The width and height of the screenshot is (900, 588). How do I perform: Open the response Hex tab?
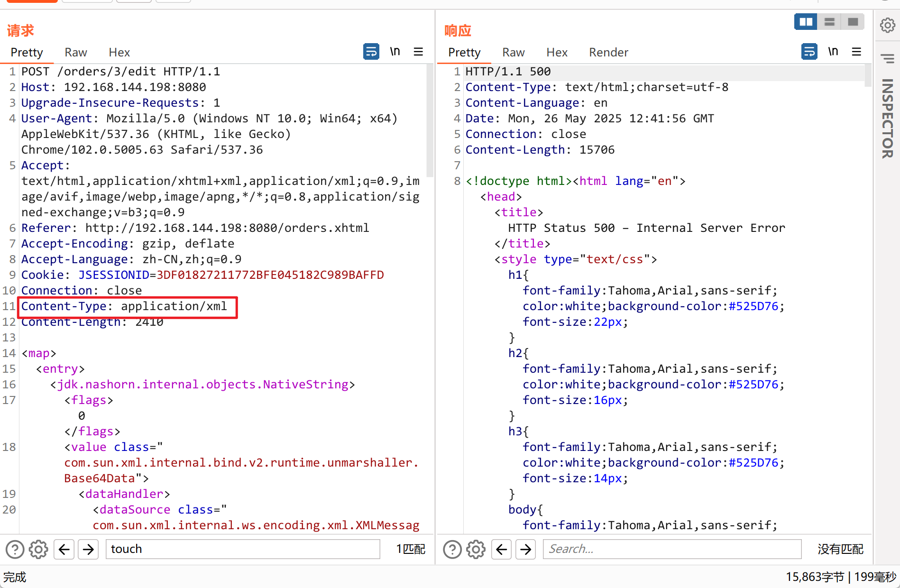coord(557,52)
